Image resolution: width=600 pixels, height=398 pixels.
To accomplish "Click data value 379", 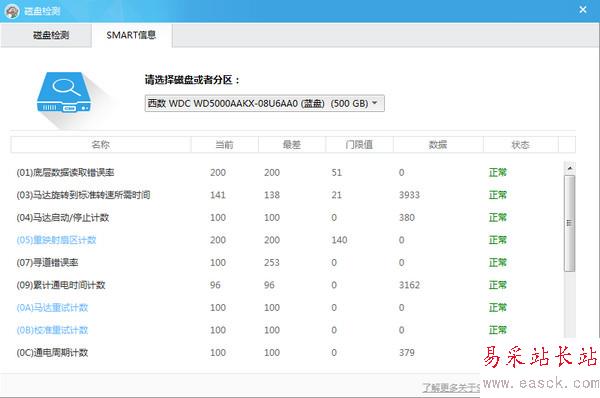I will click(x=407, y=352).
